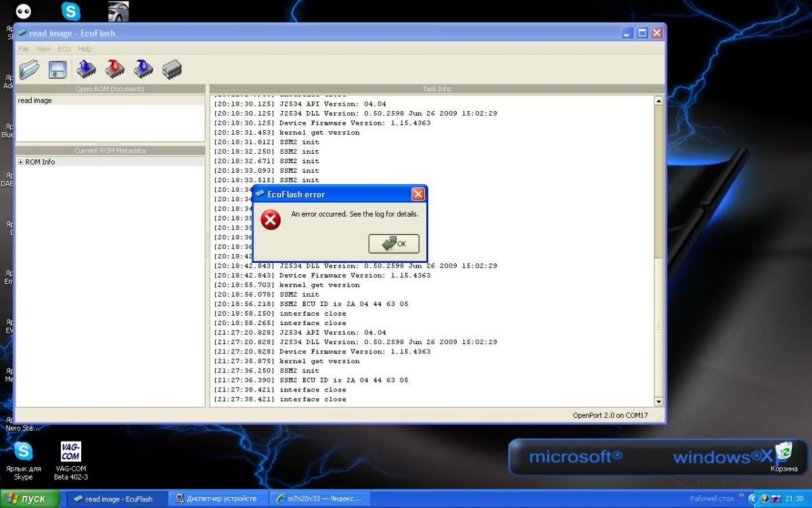Image resolution: width=812 pixels, height=508 pixels.
Task: Close the EcuFlash error dialog with X
Action: (x=418, y=194)
